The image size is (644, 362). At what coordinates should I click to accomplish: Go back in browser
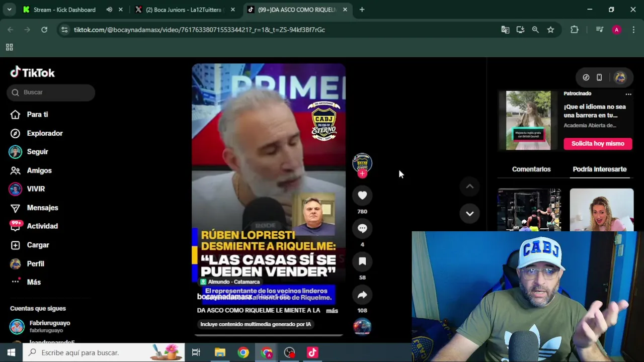[x=11, y=30]
